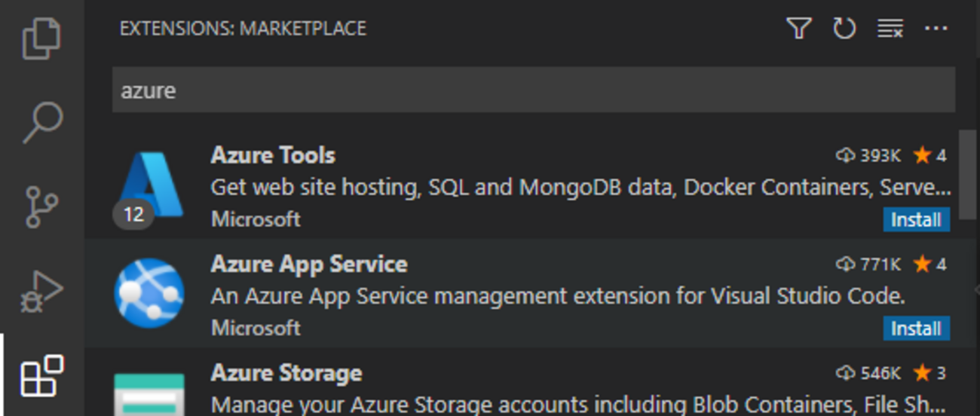Select the Extensions view icon

pos(41,376)
